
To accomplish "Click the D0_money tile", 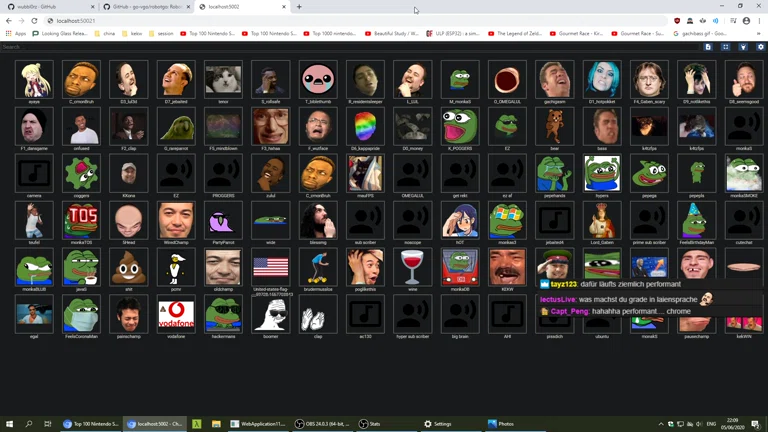I will pyautogui.click(x=412, y=126).
